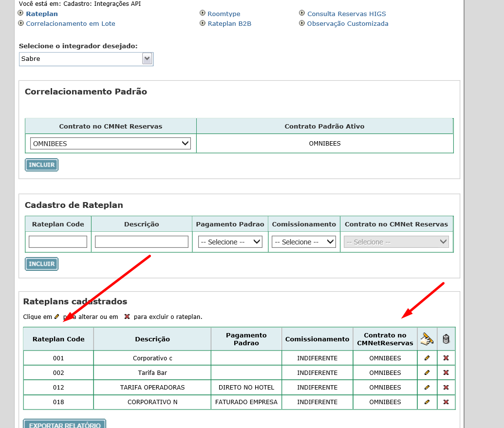Click INCLUIR under Cadastro de Rateplan
This screenshot has width=504, height=428.
tap(42, 264)
